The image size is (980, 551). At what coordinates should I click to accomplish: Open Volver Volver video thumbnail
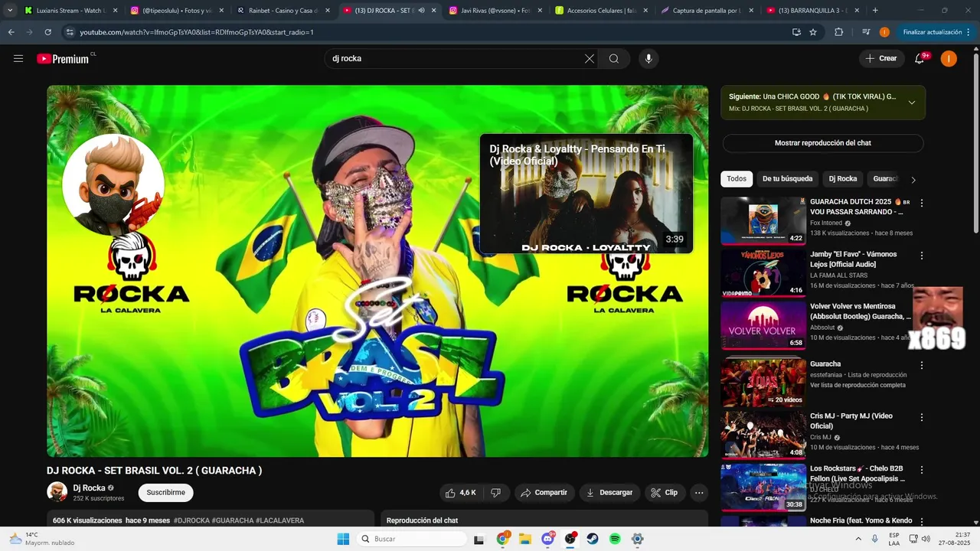[x=763, y=324]
